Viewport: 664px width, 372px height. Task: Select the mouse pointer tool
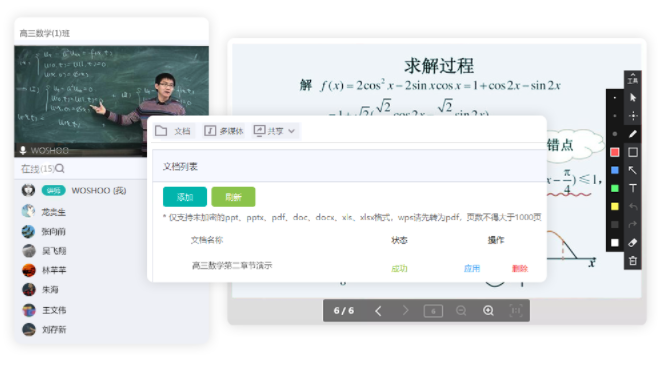(x=633, y=97)
